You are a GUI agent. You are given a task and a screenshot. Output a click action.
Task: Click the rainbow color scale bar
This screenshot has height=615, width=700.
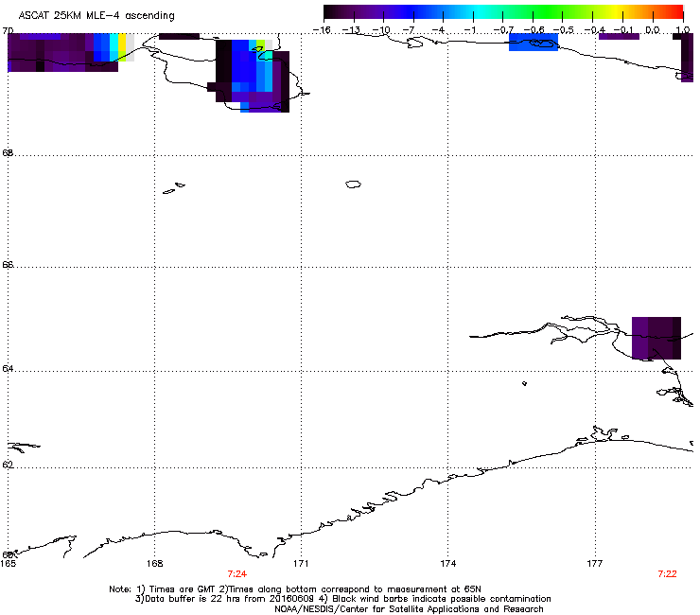click(x=503, y=12)
